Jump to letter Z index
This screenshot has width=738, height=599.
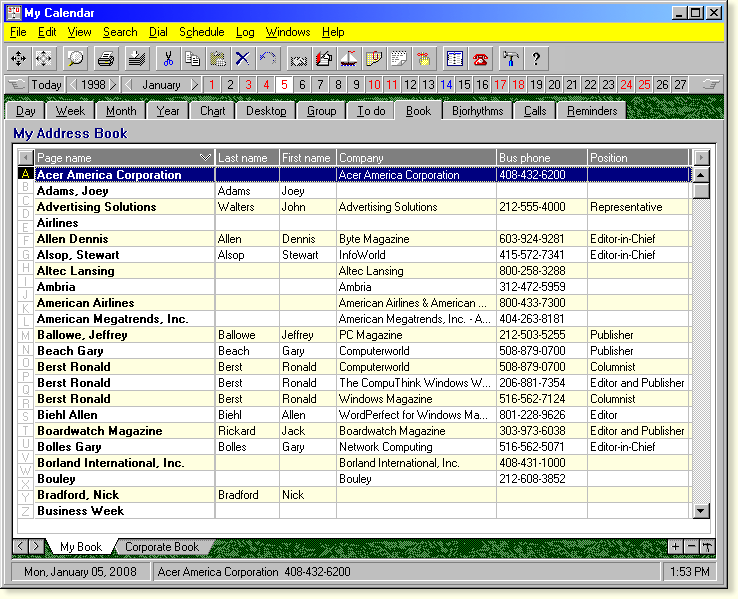(x=25, y=511)
